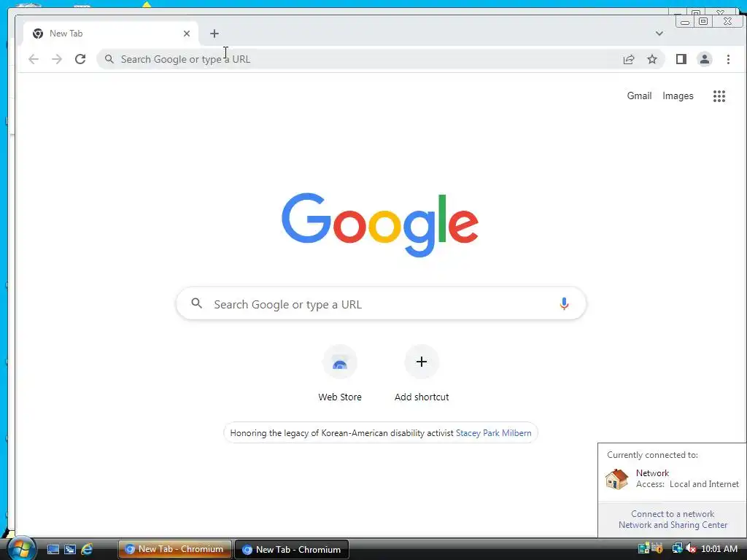Toggle the side panel
Viewport: 747px width, 560px height.
tap(681, 59)
